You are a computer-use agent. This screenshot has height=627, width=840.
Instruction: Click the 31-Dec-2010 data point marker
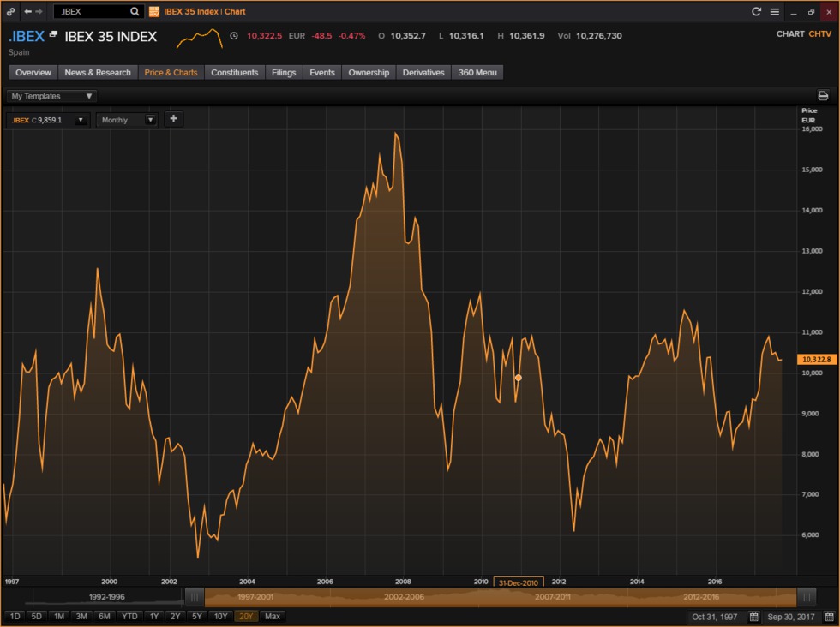click(518, 378)
